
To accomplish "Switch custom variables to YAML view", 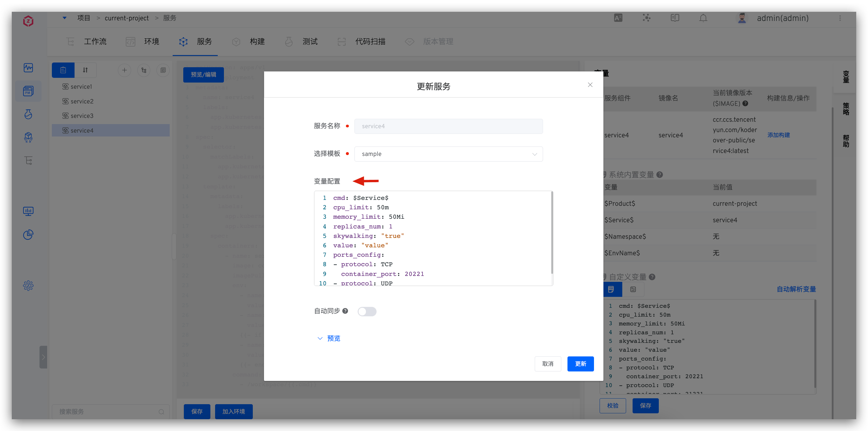I will click(x=611, y=289).
